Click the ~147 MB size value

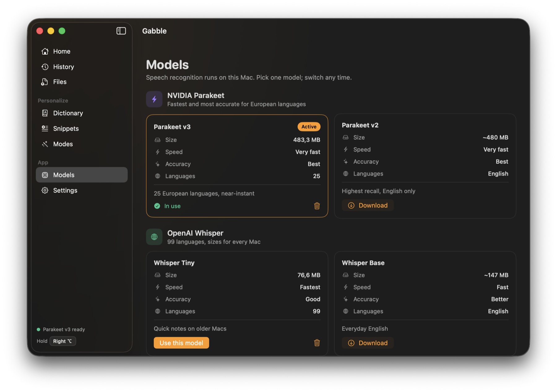coord(496,275)
